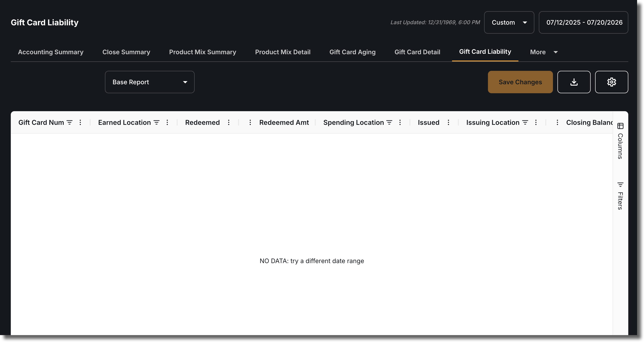Viewport: 644px width, 342px height.
Task: Open the Filters side panel
Action: pos(620,196)
